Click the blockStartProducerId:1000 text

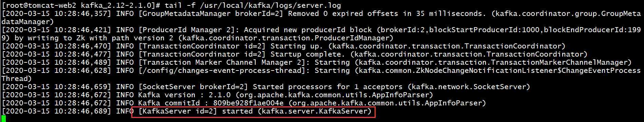pos(484,30)
